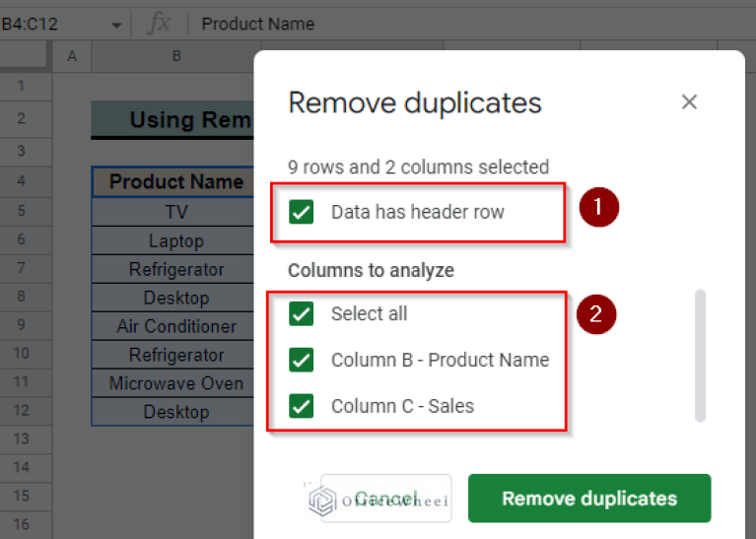Image resolution: width=756 pixels, height=539 pixels.
Task: Uncheck Column C - Sales checkbox
Action: pos(302,406)
